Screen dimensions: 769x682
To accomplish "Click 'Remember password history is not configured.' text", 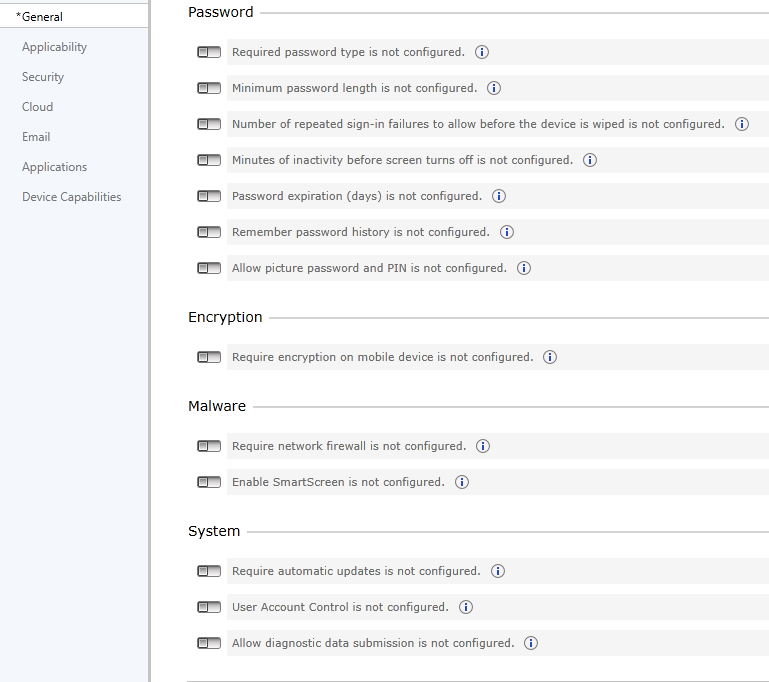I will (x=361, y=232).
